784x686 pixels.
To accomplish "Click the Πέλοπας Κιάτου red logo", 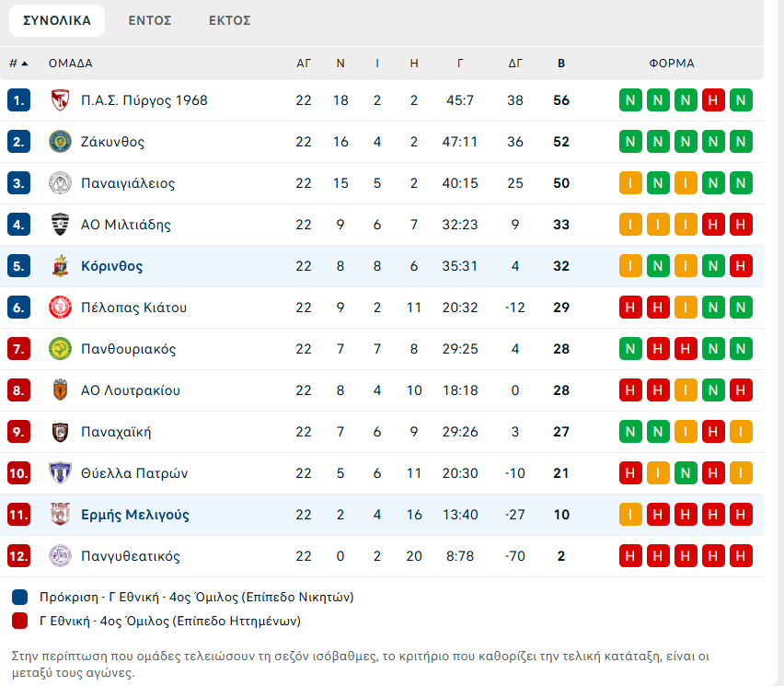I will coord(60,308).
